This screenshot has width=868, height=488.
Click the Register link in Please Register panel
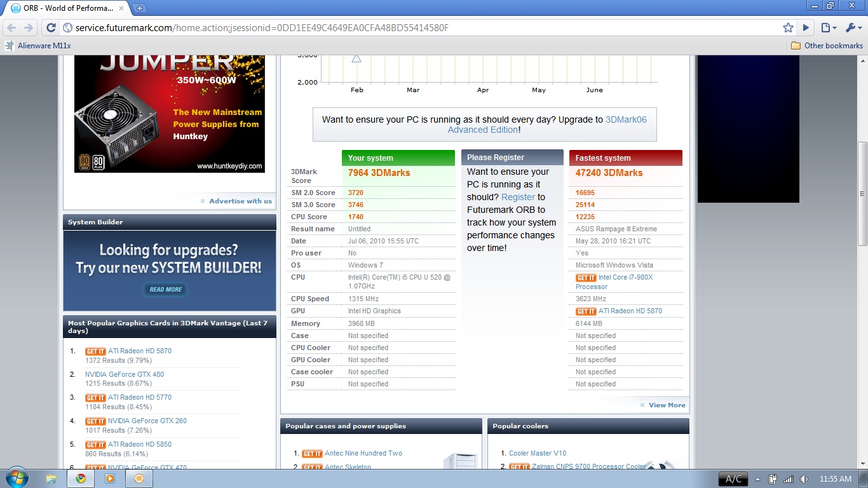518,197
